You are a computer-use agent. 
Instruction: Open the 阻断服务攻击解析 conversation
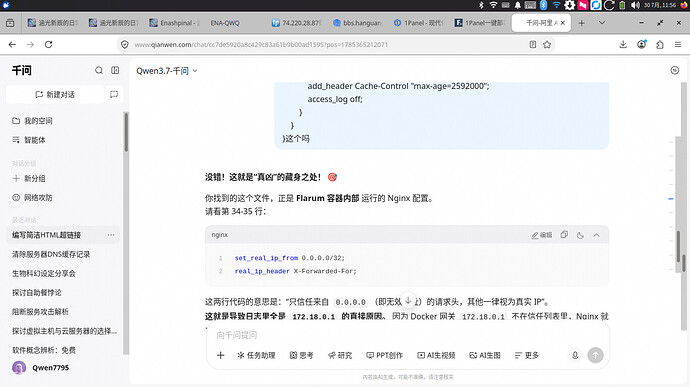tap(40, 312)
